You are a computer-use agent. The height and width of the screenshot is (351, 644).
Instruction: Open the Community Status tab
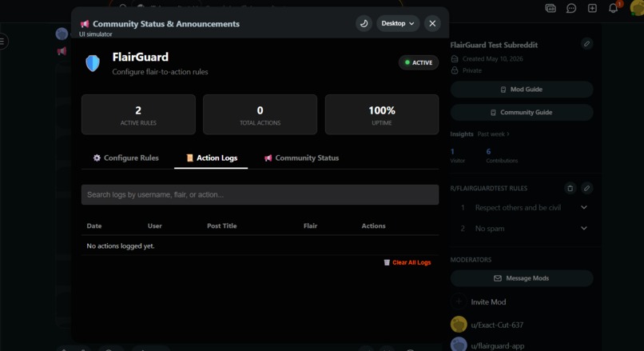pyautogui.click(x=301, y=158)
